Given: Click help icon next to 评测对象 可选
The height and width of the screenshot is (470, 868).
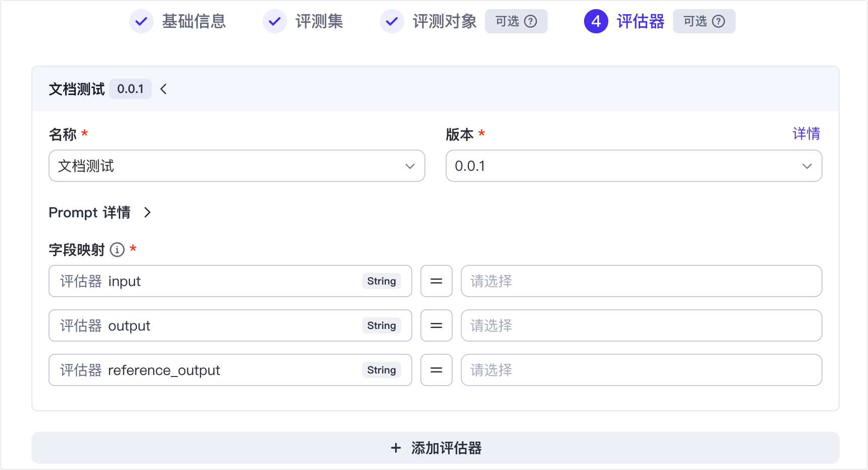Looking at the screenshot, I should (531, 21).
